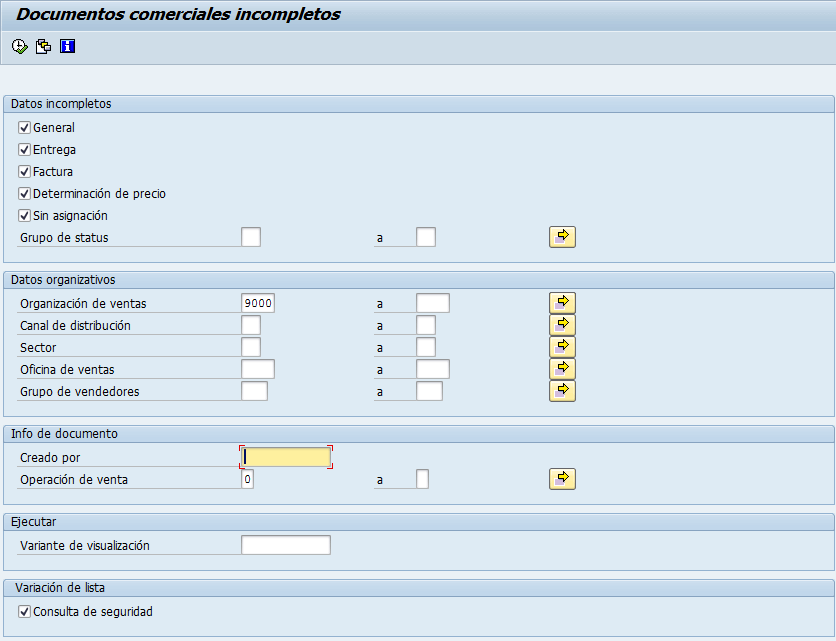Click Operación de venta upper limit field

pos(422,479)
